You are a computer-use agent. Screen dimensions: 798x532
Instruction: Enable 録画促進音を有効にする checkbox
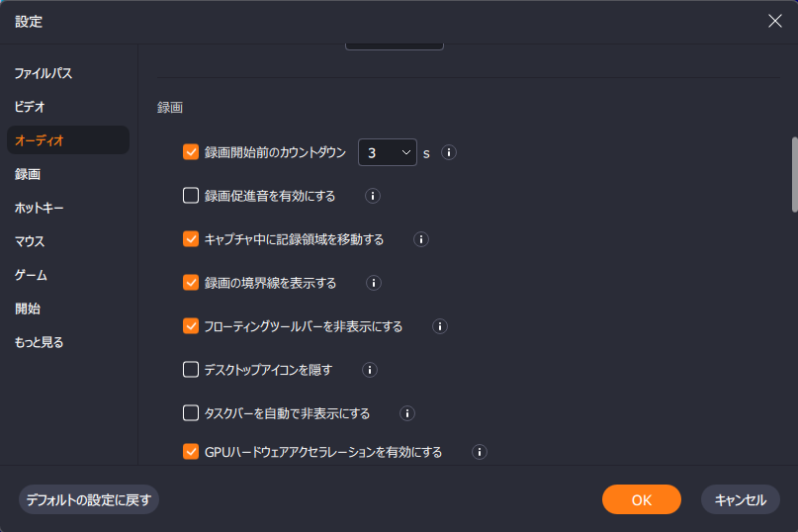coord(191,196)
